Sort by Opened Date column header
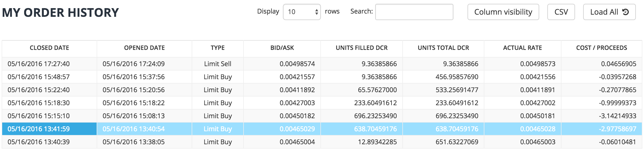Image resolution: width=644 pixels, height=154 pixels. tap(144, 48)
